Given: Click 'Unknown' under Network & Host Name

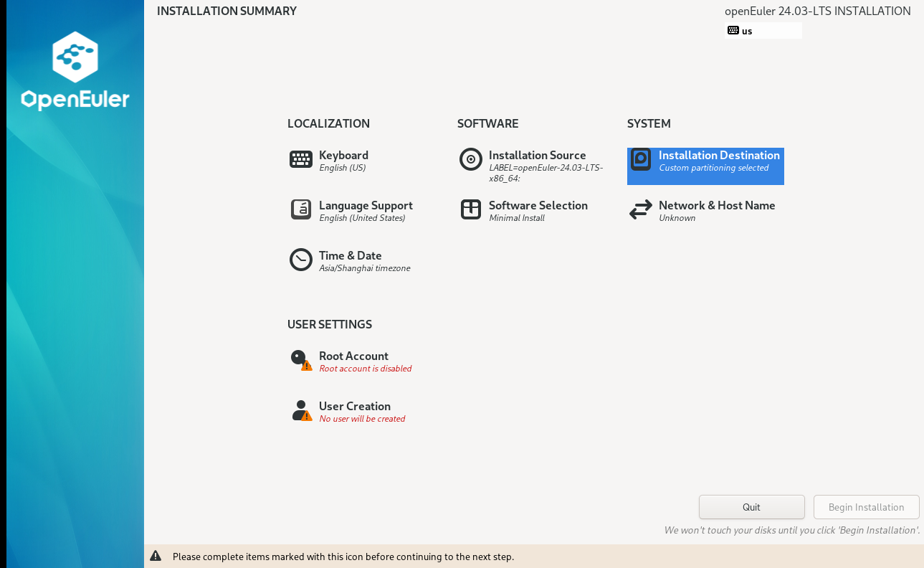Looking at the screenshot, I should [x=677, y=218].
